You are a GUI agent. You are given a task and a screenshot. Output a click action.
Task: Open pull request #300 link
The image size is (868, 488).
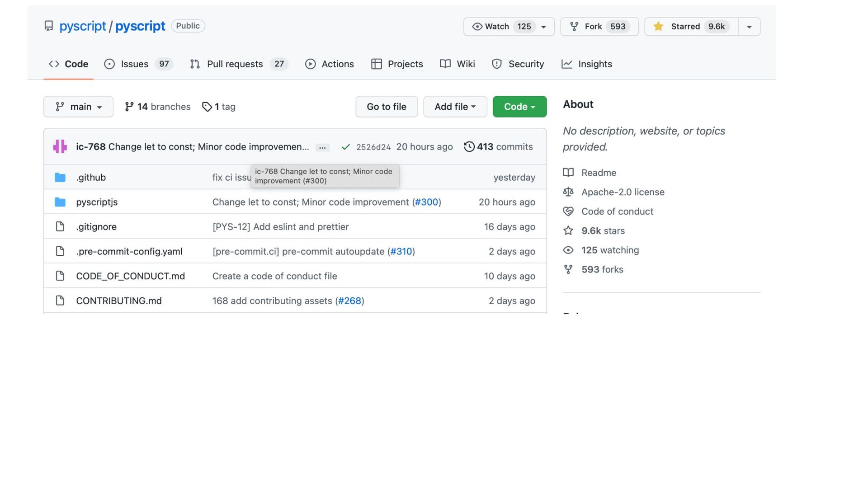426,202
